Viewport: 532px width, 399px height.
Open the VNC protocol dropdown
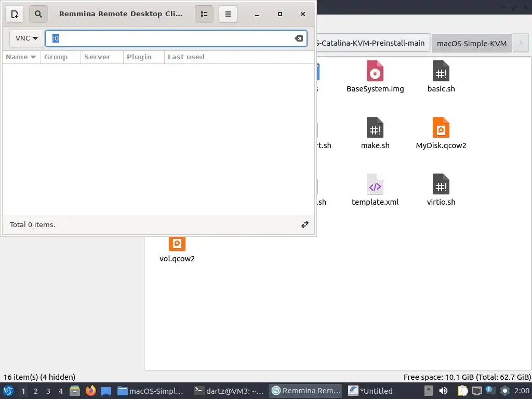(x=27, y=38)
